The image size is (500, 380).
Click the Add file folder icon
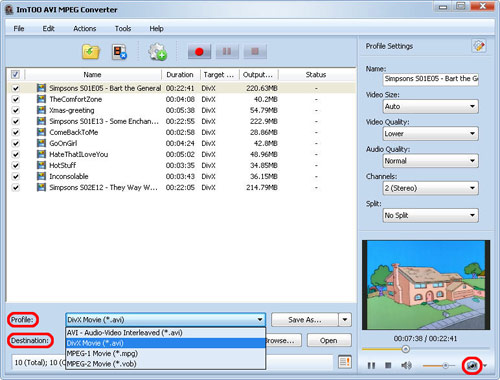[91, 52]
